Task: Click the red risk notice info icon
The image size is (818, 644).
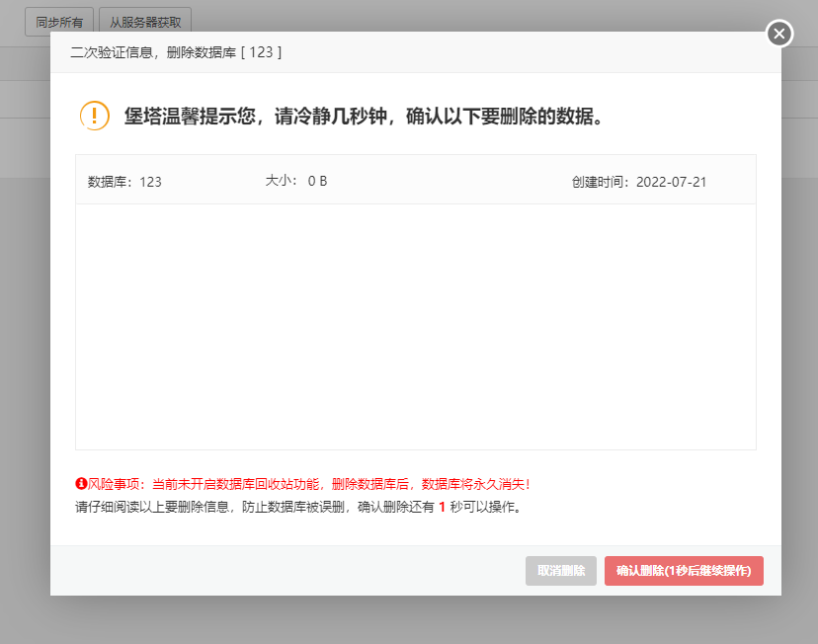Action: click(81, 484)
